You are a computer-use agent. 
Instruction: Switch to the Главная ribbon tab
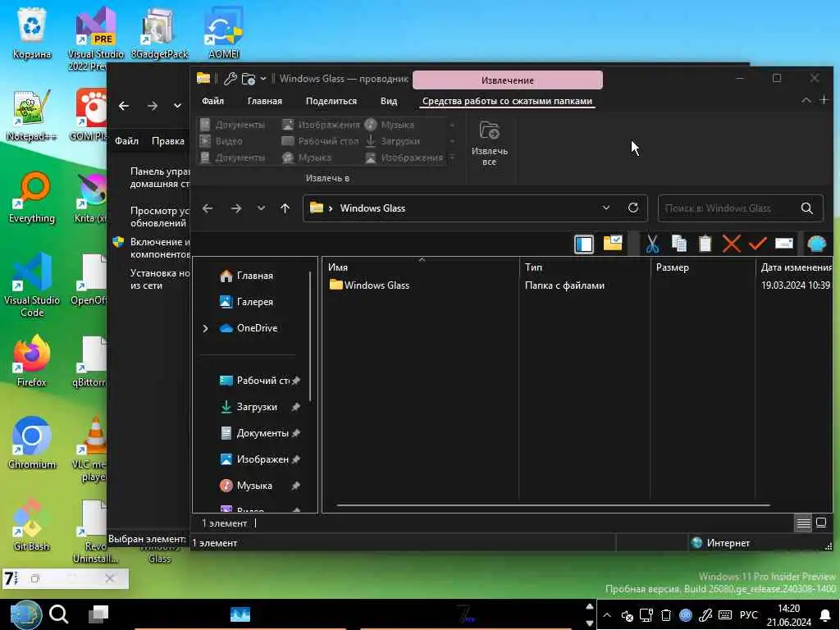click(265, 101)
